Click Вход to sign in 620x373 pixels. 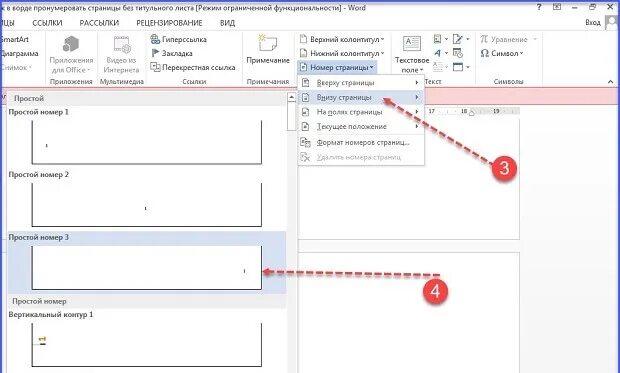593,23
